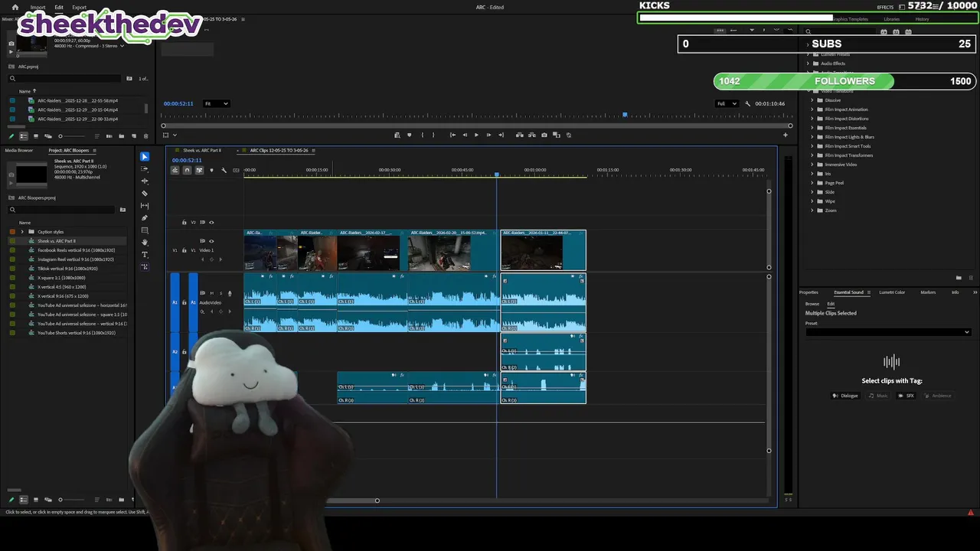Open the Media Browser tab
Viewport: 980px width, 551px height.
pyautogui.click(x=19, y=150)
